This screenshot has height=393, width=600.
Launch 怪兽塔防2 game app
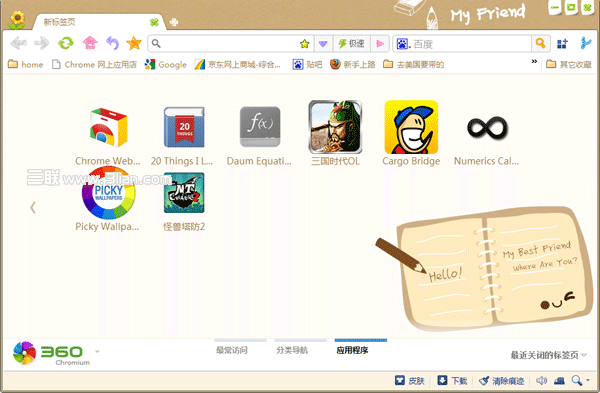coord(184,202)
